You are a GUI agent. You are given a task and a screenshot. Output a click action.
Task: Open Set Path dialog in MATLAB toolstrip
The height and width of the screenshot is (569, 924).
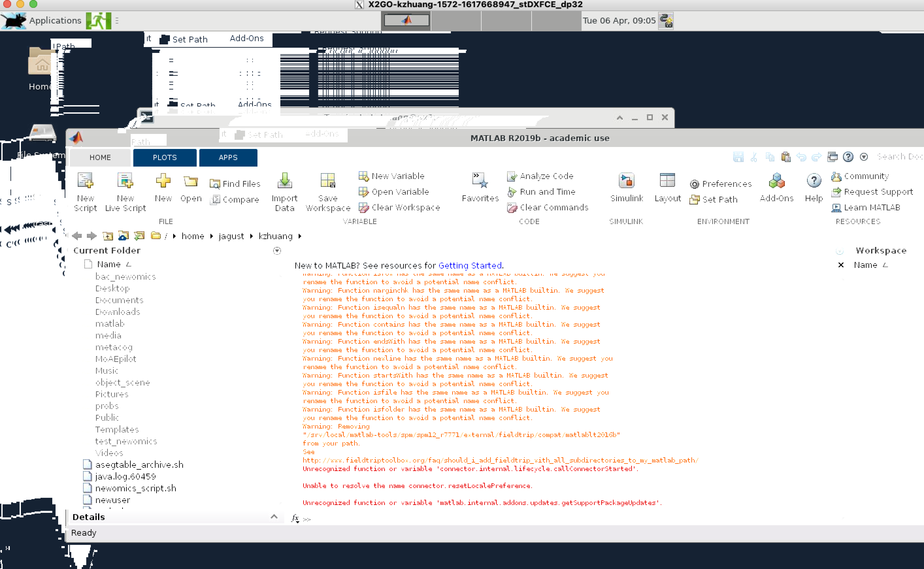(714, 200)
